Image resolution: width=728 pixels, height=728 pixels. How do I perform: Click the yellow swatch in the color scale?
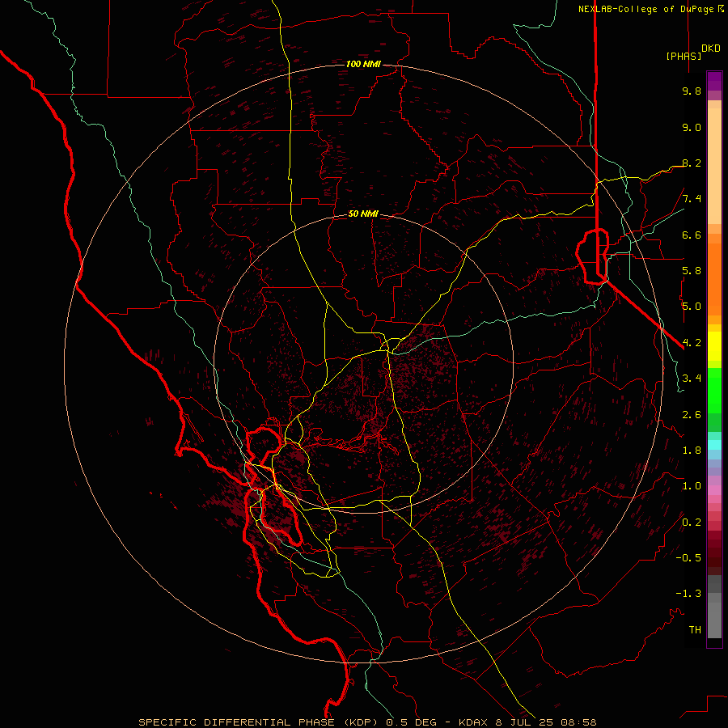click(714, 346)
